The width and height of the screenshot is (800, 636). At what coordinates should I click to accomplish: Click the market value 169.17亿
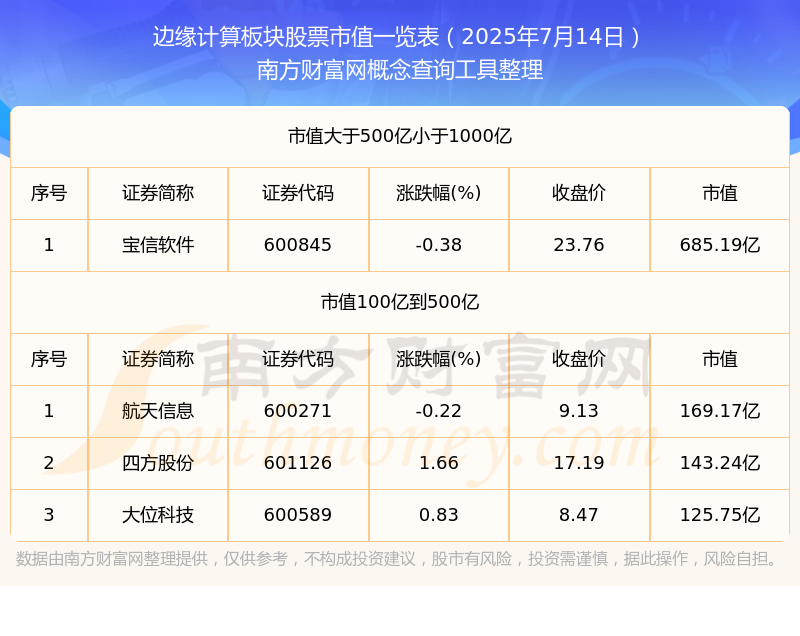pyautogui.click(x=720, y=411)
